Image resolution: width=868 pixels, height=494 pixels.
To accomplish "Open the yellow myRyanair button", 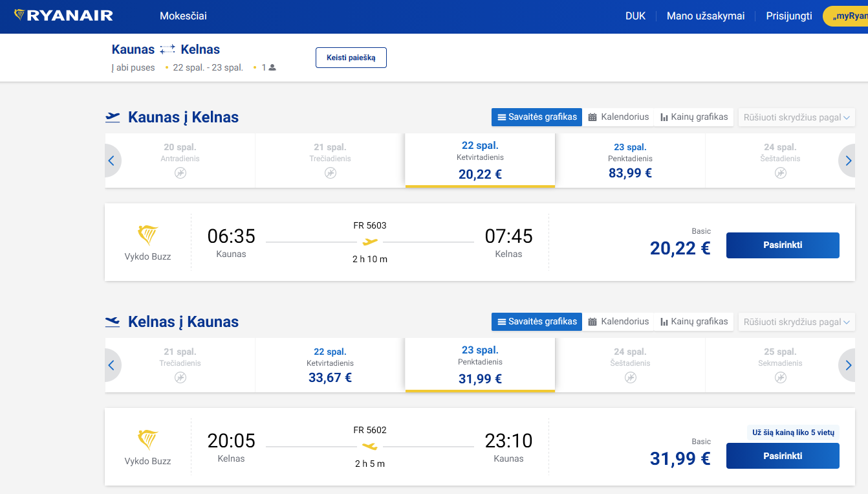I will point(845,16).
